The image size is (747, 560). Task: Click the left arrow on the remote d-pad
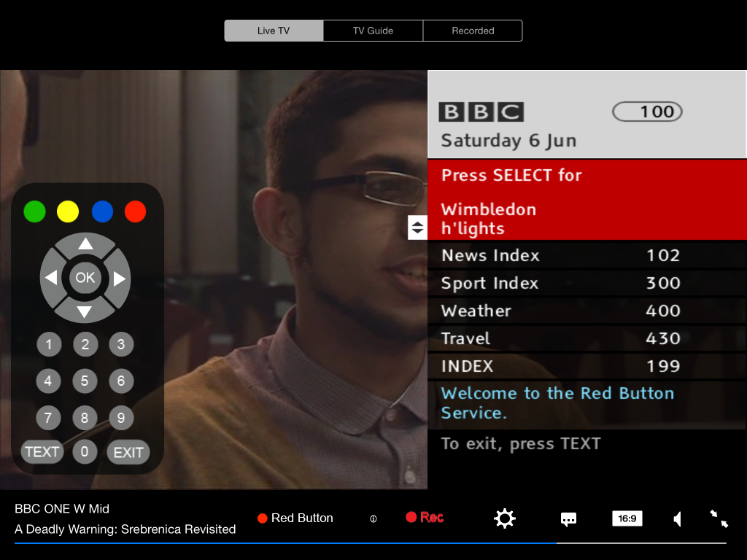(x=52, y=278)
